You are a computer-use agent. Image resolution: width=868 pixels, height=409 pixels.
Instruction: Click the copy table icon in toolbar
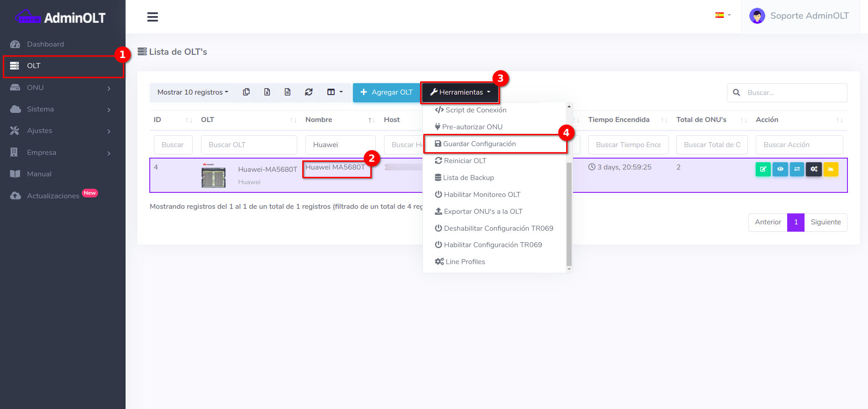[x=246, y=92]
